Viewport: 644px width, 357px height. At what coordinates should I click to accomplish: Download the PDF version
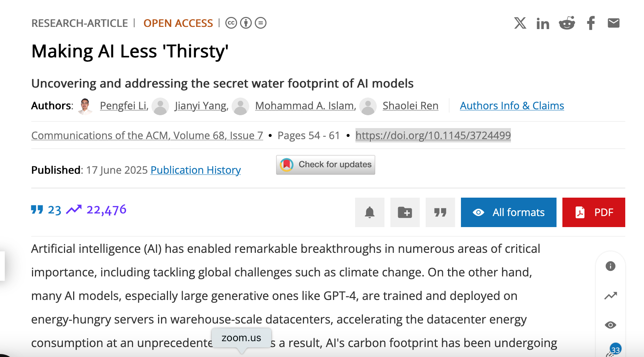coord(594,212)
